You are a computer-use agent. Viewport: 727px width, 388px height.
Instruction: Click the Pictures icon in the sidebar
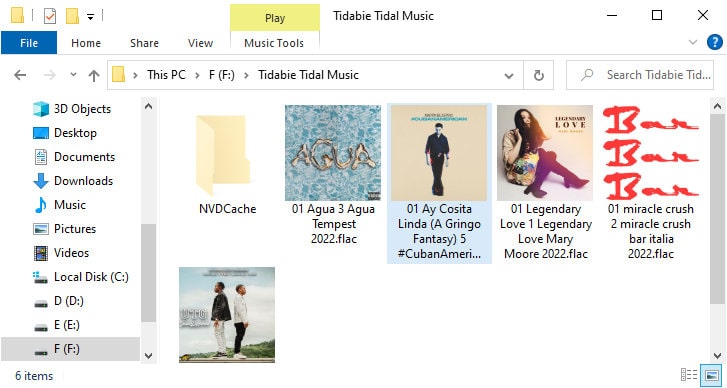point(41,229)
